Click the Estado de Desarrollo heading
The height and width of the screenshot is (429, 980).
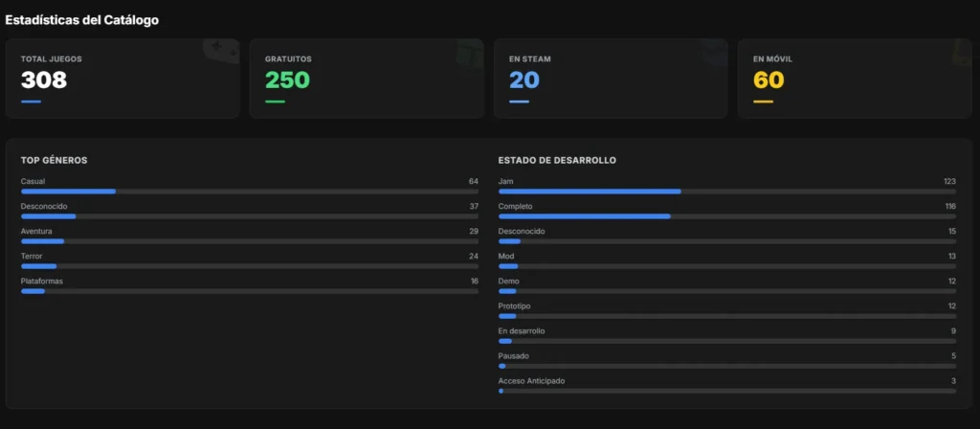(x=557, y=160)
